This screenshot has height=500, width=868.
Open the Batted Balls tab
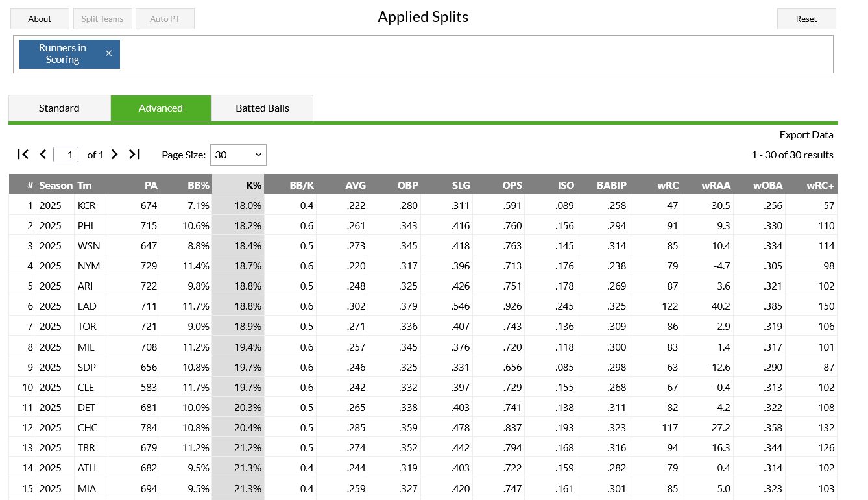[262, 108]
